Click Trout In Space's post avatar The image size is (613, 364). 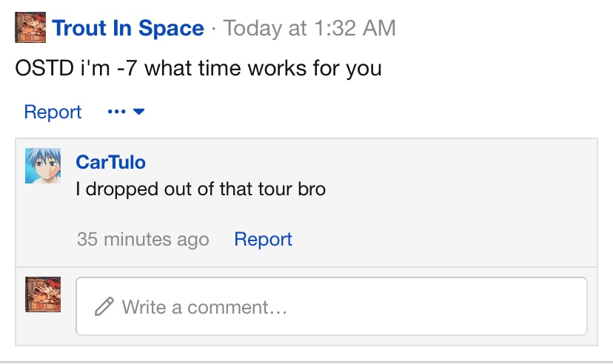(x=30, y=28)
